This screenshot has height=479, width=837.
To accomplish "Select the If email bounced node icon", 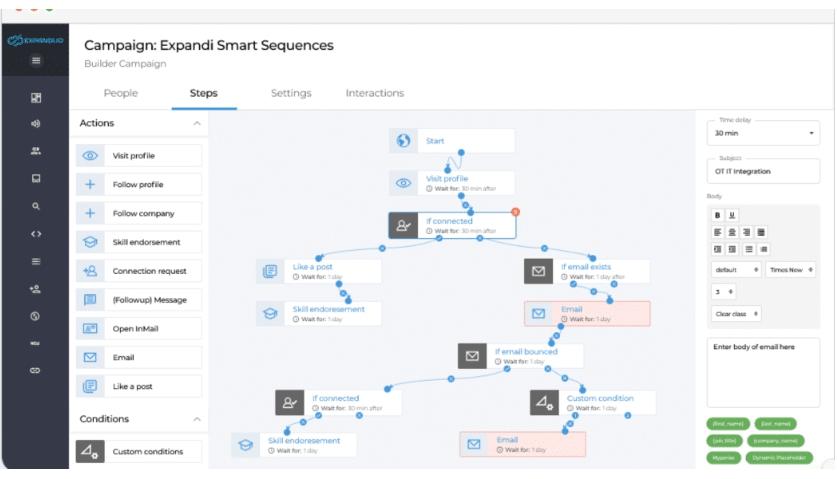I will (x=472, y=356).
